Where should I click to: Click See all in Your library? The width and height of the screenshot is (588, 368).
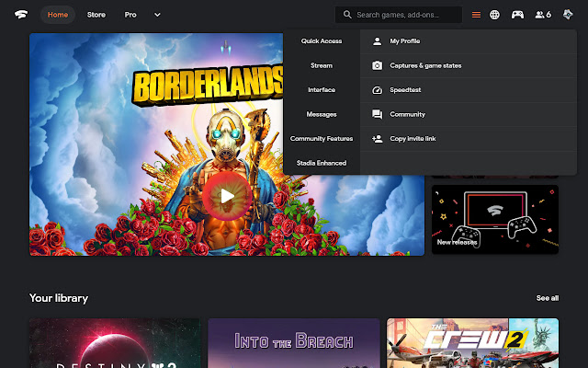click(548, 298)
